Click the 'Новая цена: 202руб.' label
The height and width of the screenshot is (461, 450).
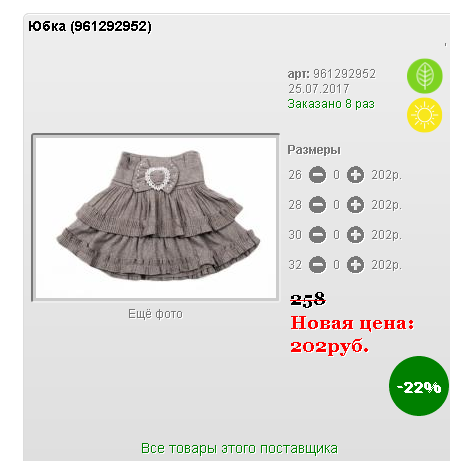click(352, 334)
